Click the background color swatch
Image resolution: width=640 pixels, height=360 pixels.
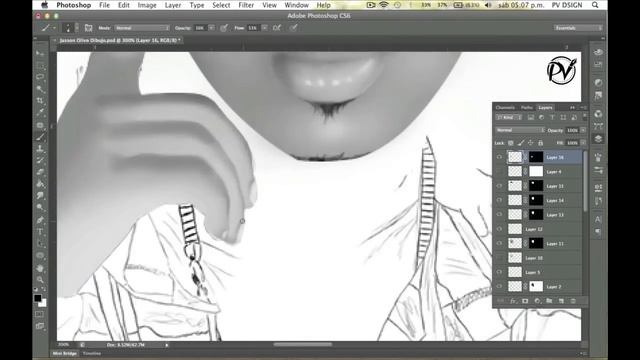point(43,303)
